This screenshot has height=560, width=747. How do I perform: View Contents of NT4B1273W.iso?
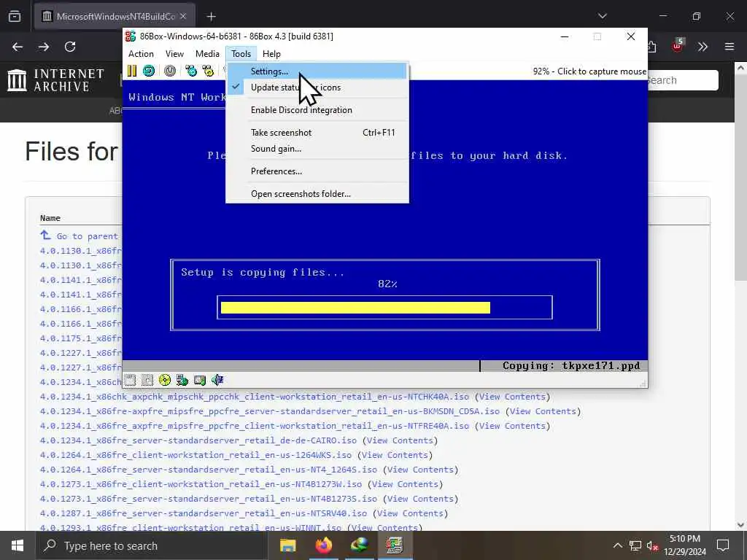(404, 484)
